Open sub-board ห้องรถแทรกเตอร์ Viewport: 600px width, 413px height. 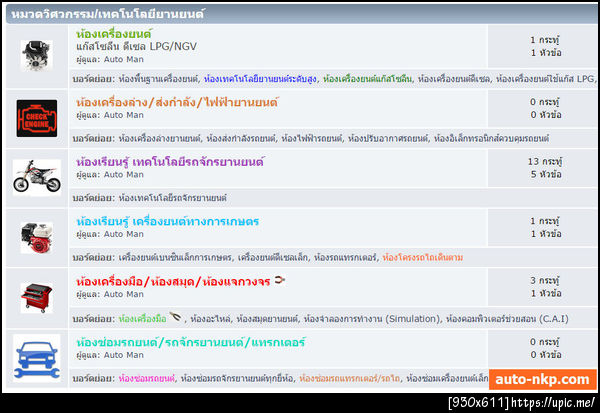[345, 257]
